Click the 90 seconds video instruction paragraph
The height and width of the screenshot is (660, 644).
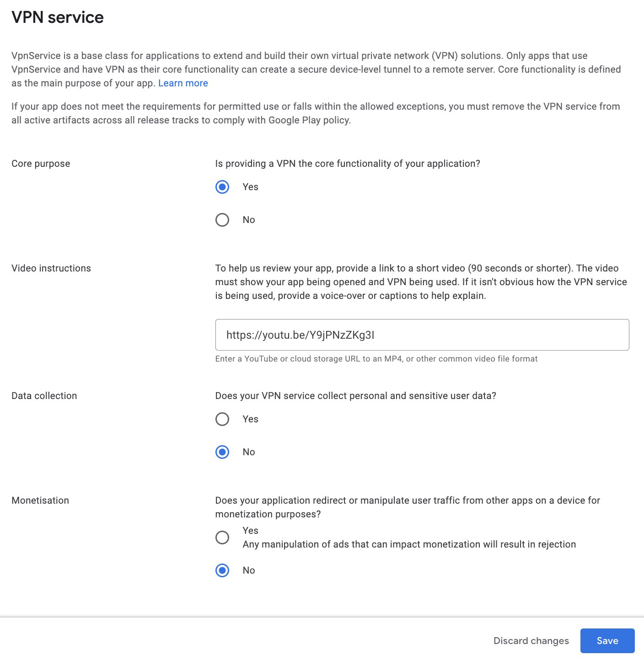tap(421, 282)
